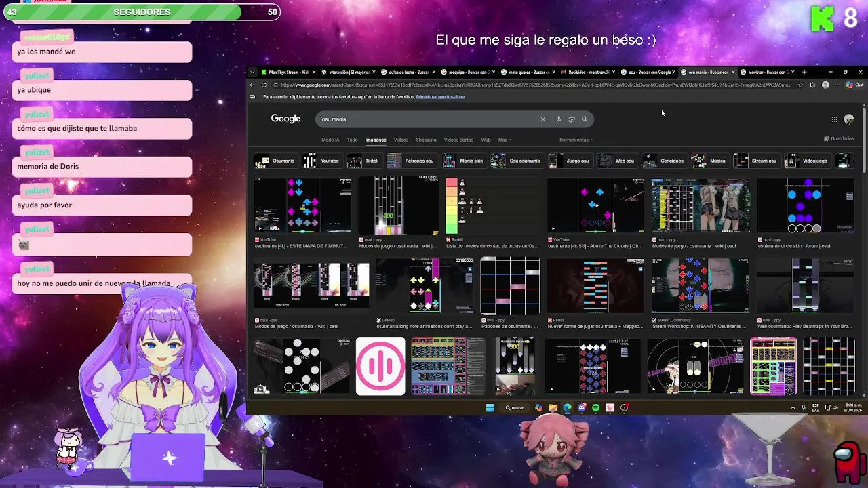Screen dimensions: 868x488
Task: Open the movistar browser tab
Action: 767,72
